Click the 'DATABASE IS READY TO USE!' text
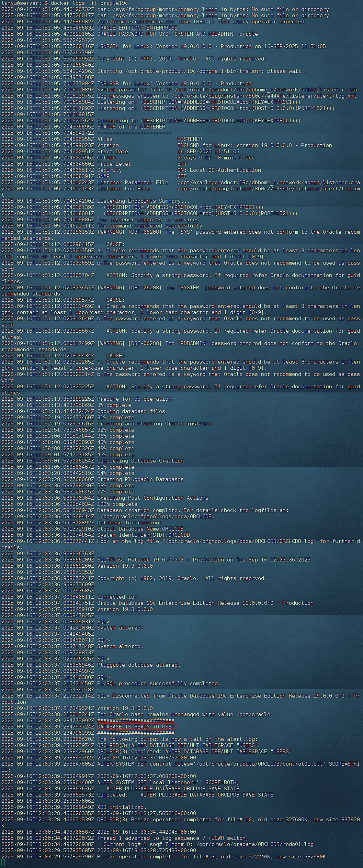The height and width of the screenshot is (868, 363). click(136, 727)
